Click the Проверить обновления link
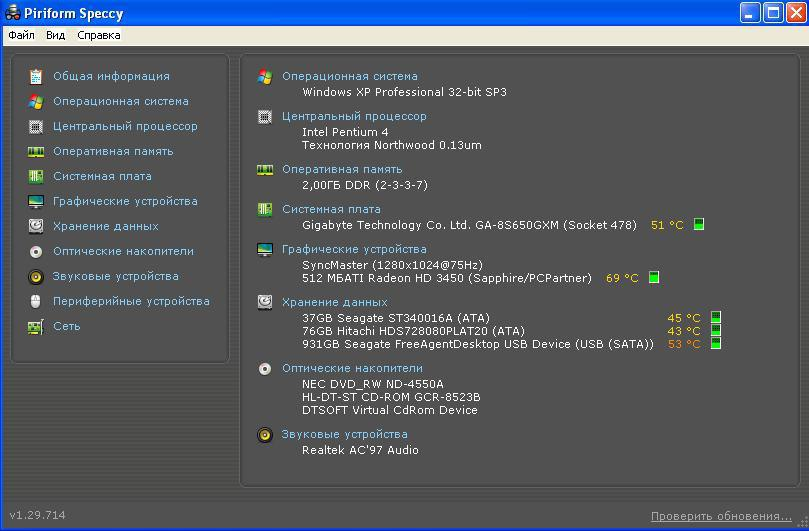Screen dimensions: 809x531 point(721,516)
